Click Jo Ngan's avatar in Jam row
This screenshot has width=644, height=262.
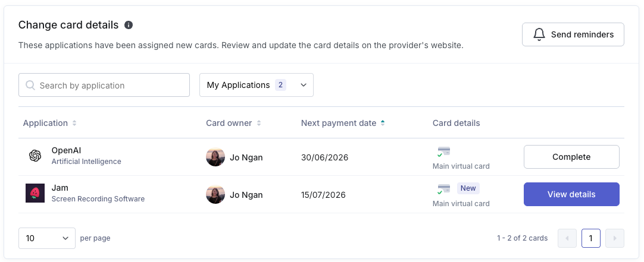(x=215, y=194)
